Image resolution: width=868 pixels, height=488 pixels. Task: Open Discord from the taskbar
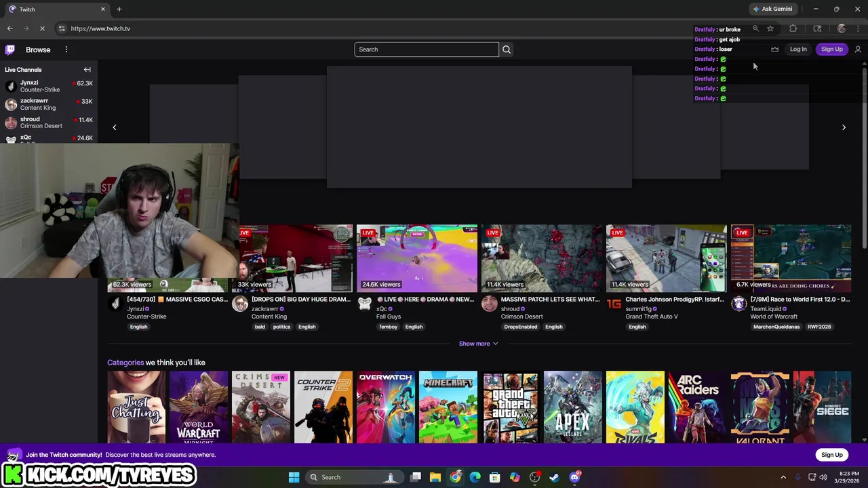(575, 477)
